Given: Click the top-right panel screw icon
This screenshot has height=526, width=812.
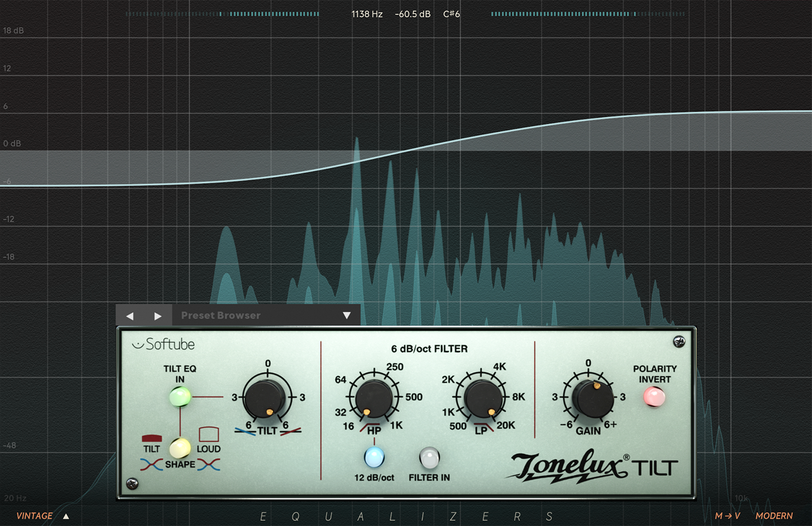Looking at the screenshot, I should point(679,341).
